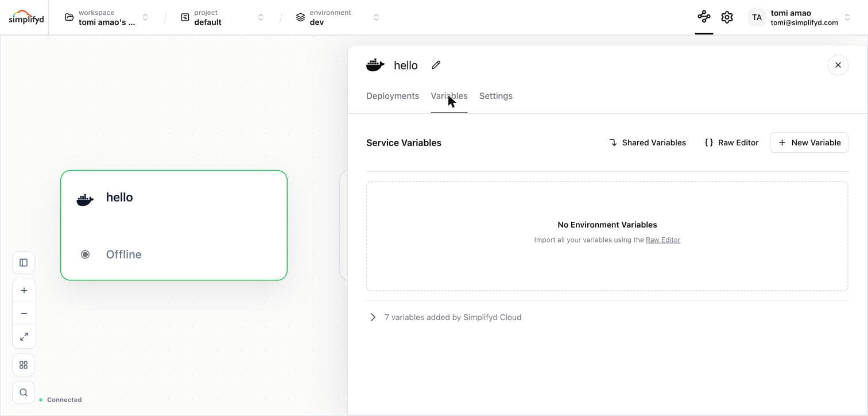Click the environment layers icon
Image resolution: width=868 pixels, height=416 pixels.
[300, 17]
